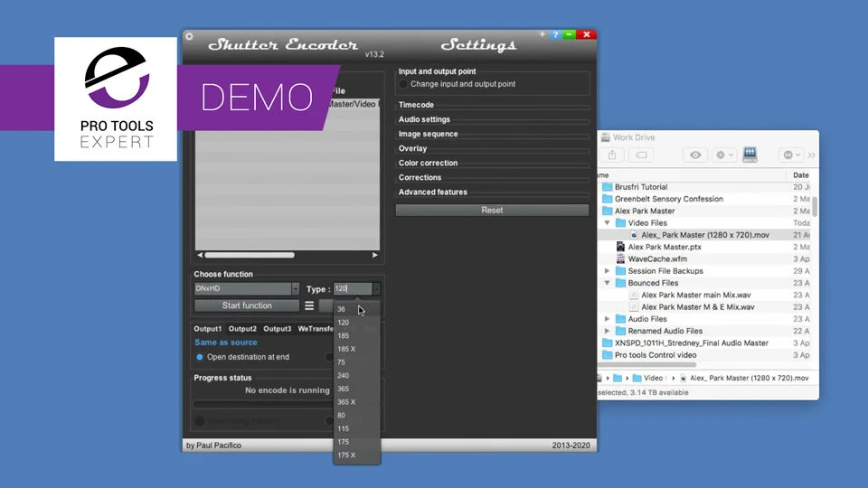Expand the Image sequence section
This screenshot has width=868, height=488.
[x=428, y=134]
